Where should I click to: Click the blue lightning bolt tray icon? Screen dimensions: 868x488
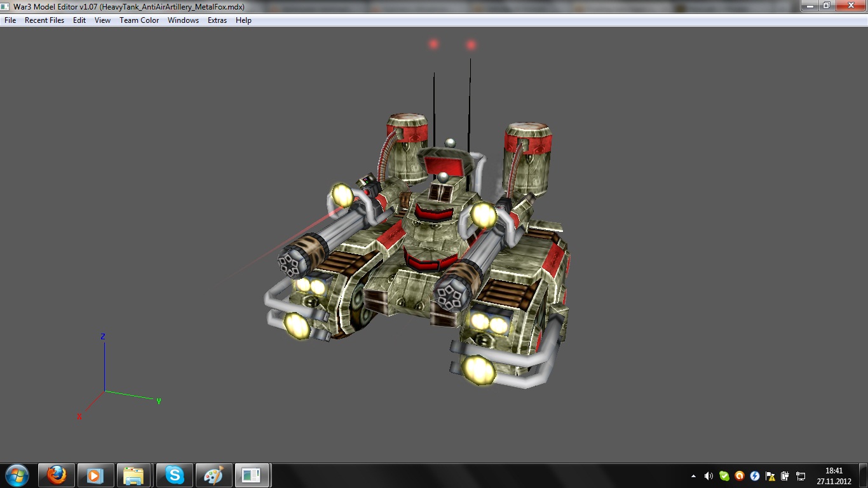[x=755, y=476]
